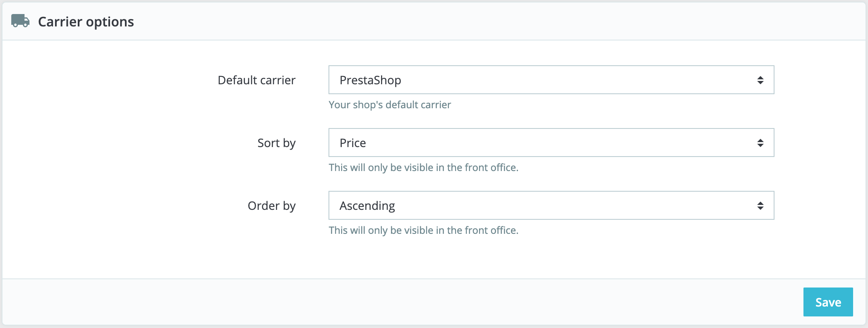Click the selected Ascending order value
Screen dimensions: 868x328
point(367,206)
